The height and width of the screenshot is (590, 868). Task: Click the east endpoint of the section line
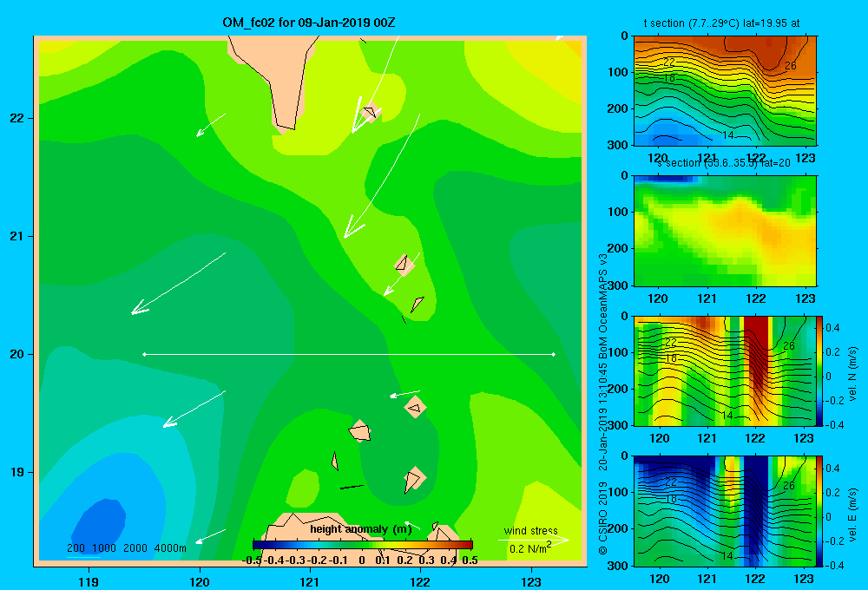pos(554,354)
